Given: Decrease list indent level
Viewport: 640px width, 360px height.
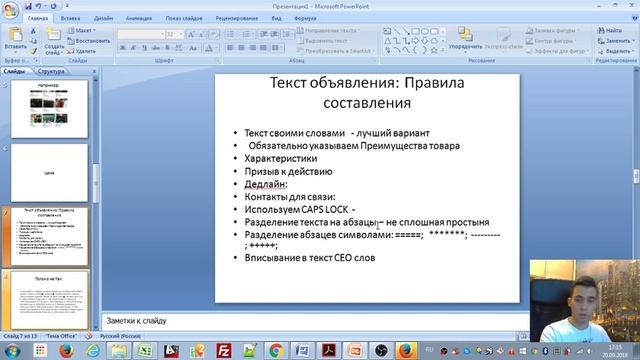Looking at the screenshot, I should coord(263,35).
